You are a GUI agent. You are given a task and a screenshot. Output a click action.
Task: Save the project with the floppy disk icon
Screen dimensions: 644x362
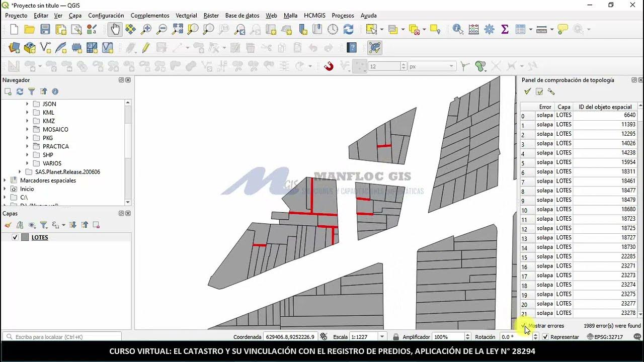coord(45,30)
